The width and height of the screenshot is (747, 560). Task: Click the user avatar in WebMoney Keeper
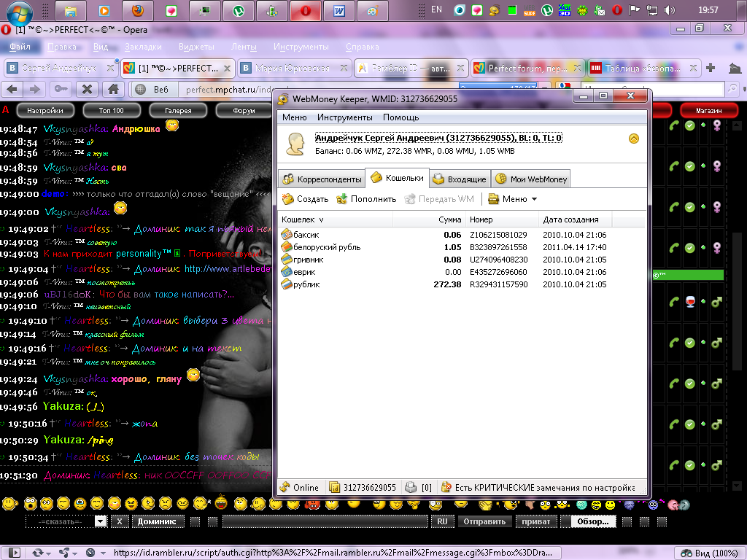click(295, 144)
